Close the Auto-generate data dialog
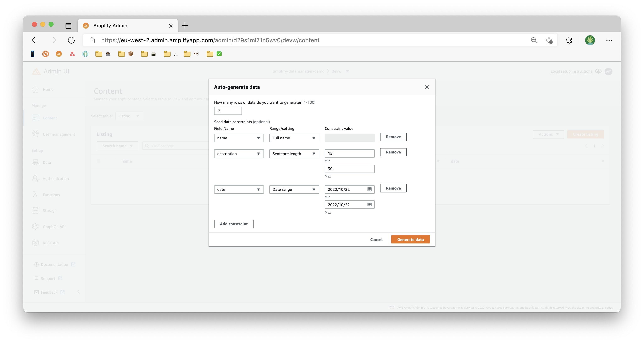 427,87
